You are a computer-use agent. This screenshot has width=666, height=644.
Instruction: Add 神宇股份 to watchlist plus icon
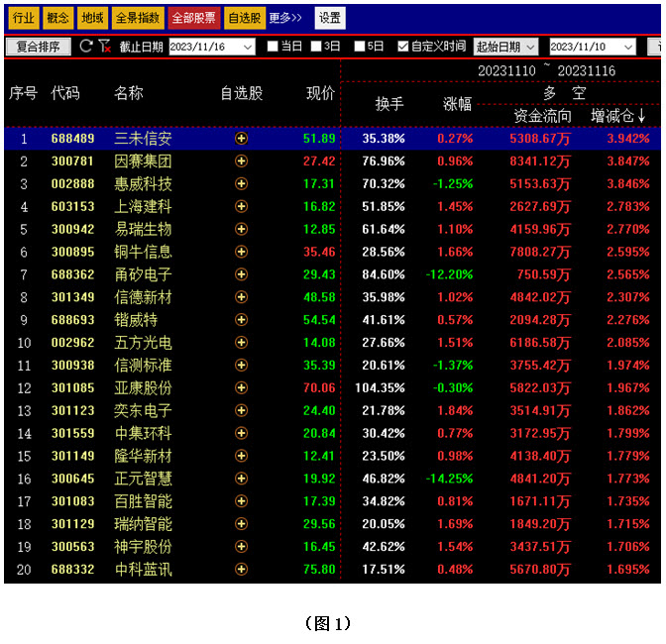241,547
